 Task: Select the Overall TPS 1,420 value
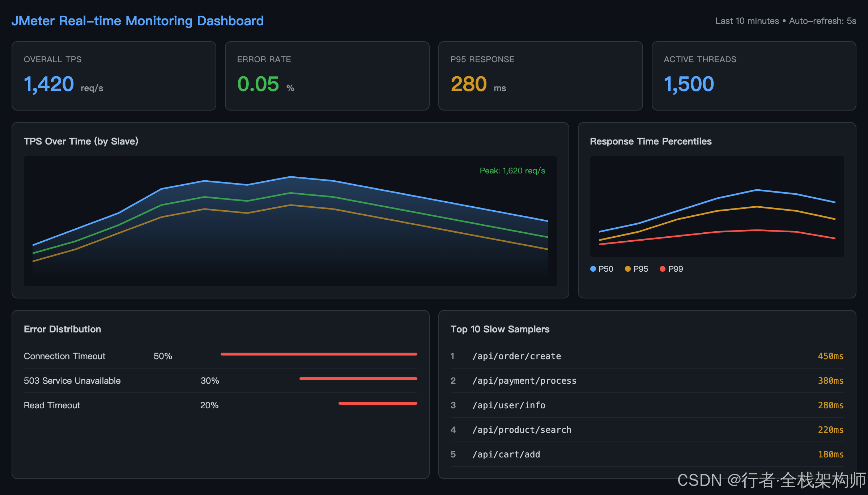49,84
